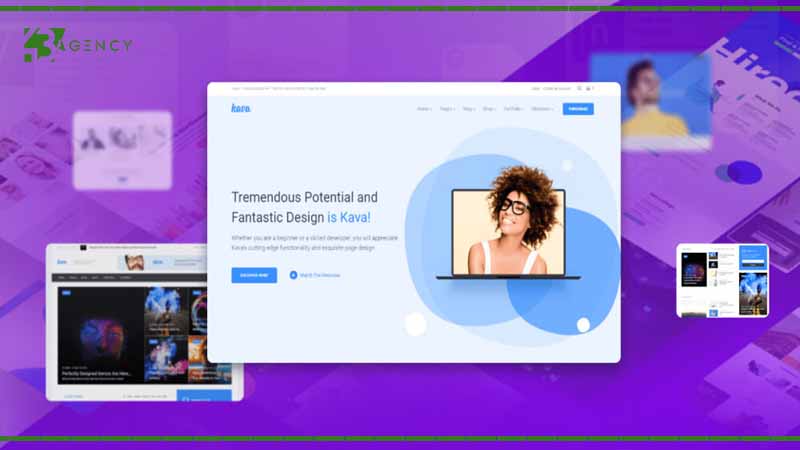This screenshot has width=800, height=450.
Task: Click the 3 Agency logo watermark
Action: tap(77, 45)
